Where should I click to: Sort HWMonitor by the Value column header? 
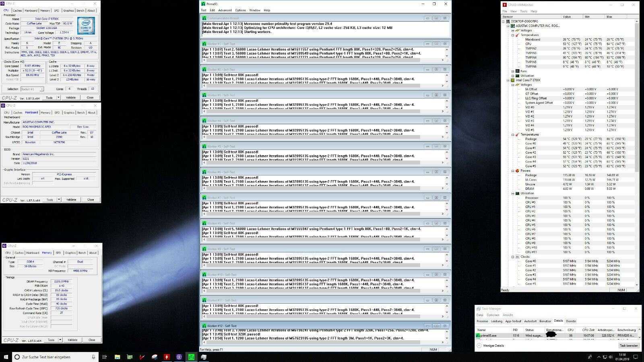572,16
